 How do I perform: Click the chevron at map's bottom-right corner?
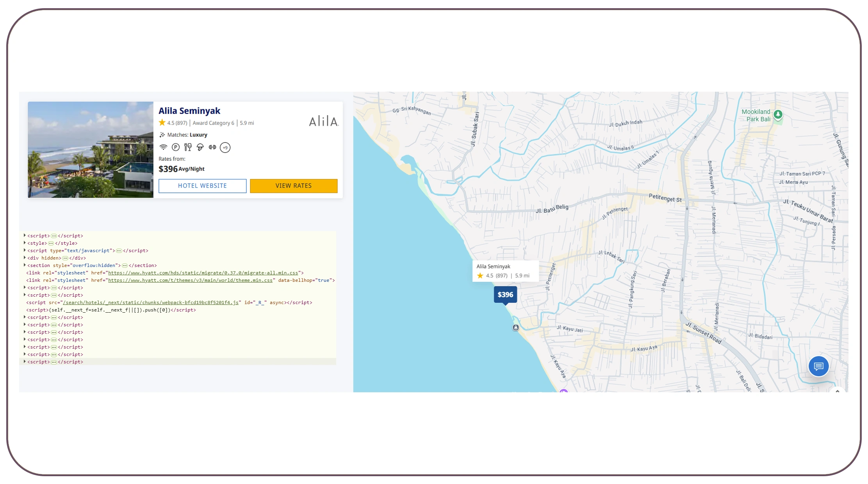[x=838, y=391]
